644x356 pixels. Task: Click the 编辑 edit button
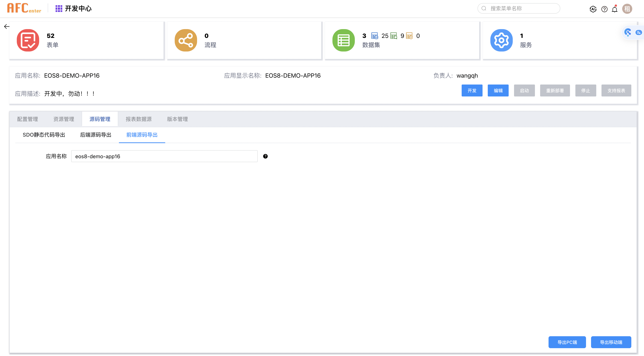pyautogui.click(x=498, y=90)
